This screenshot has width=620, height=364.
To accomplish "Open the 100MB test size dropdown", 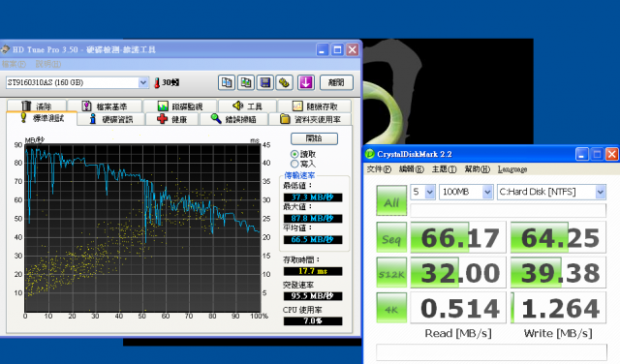I will (466, 192).
